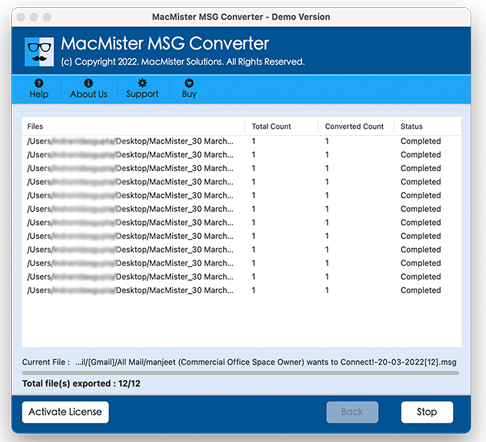
Task: Click the disabled Back button
Action: click(x=352, y=412)
